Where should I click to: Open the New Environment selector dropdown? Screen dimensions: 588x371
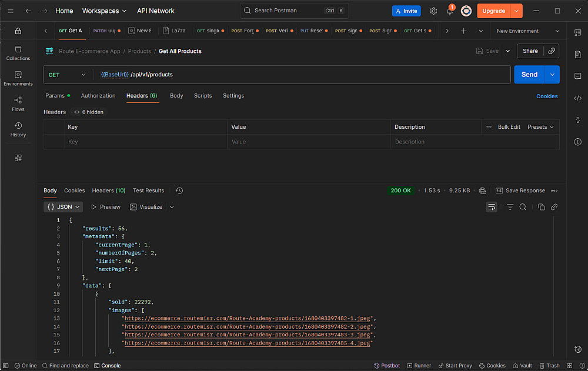coord(525,31)
